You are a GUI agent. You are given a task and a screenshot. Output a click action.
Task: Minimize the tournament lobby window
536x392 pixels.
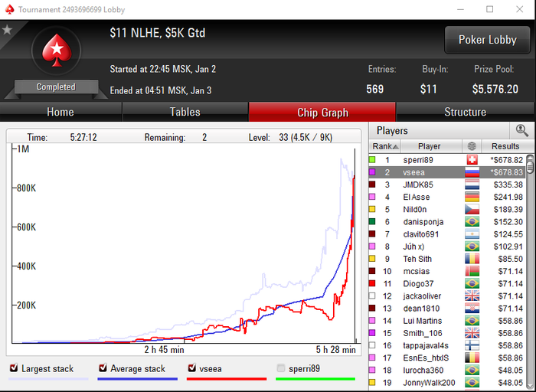pyautogui.click(x=460, y=9)
